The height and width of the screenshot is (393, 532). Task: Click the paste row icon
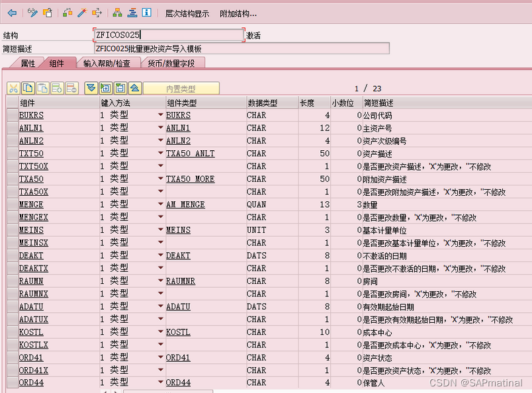(43, 88)
